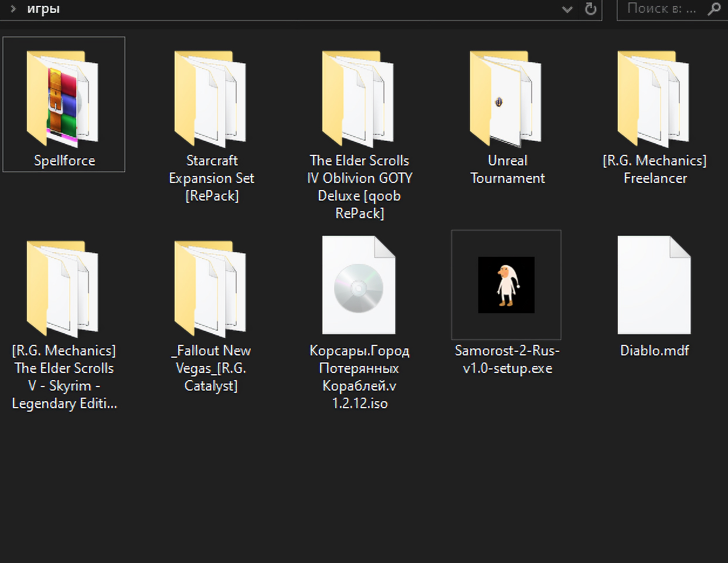Select the Oblivion GOTY Deluxe folder icon

(358, 99)
